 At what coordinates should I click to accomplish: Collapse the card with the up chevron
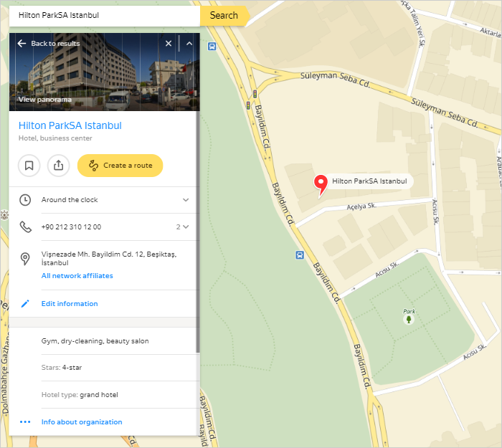pyautogui.click(x=189, y=44)
